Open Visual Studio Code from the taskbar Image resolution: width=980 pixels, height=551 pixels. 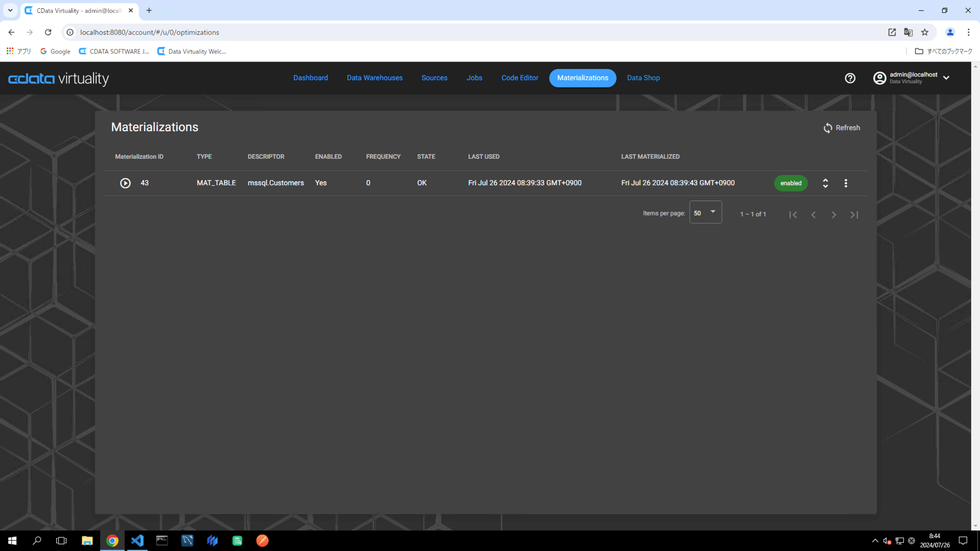pos(137,540)
